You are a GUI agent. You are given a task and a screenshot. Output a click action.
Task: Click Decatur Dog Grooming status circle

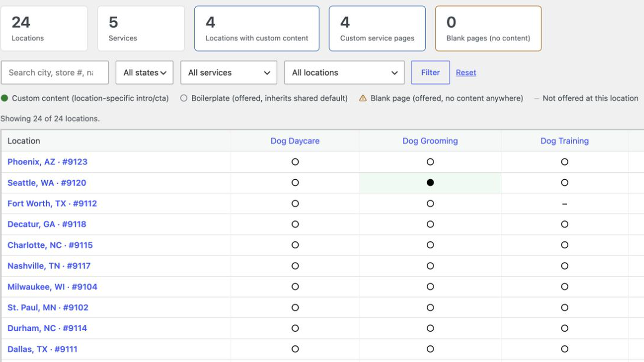click(430, 224)
